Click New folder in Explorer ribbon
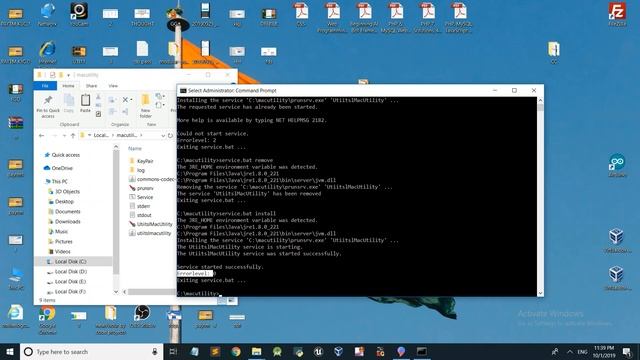The width and height of the screenshot is (640, 360). (145, 106)
